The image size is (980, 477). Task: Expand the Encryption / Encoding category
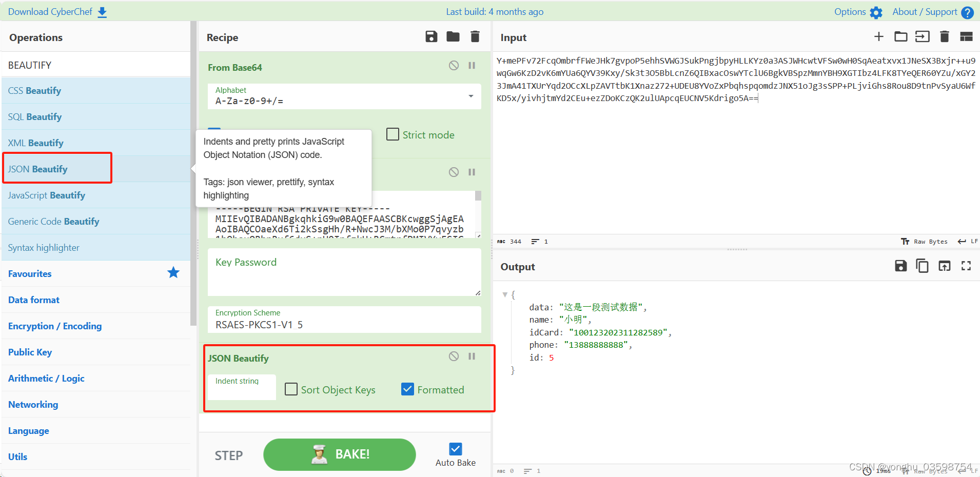[x=54, y=326]
